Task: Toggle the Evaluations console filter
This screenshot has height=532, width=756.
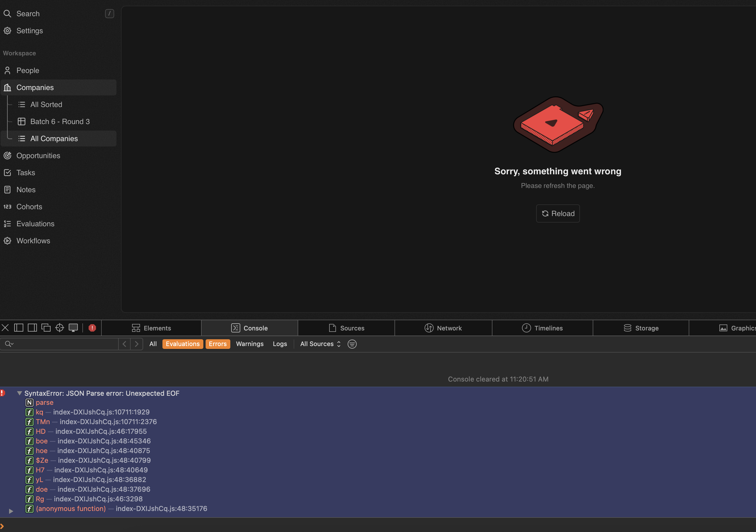Action: pyautogui.click(x=182, y=344)
